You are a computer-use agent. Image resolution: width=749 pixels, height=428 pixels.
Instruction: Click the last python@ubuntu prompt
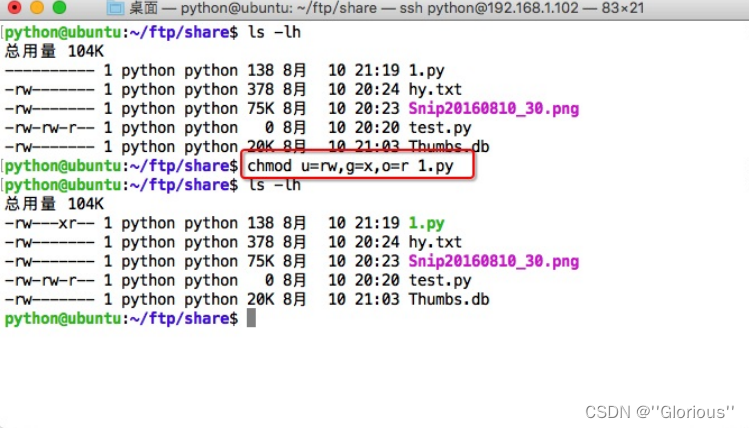pos(121,318)
